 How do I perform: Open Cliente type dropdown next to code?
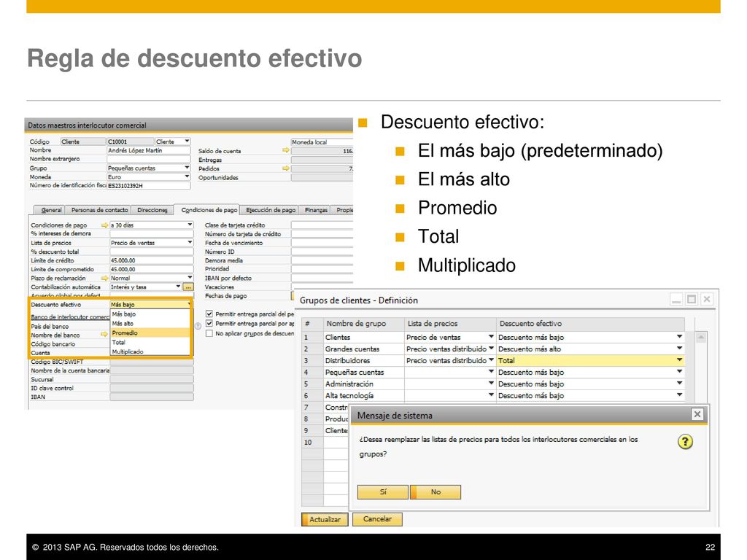coord(187,141)
